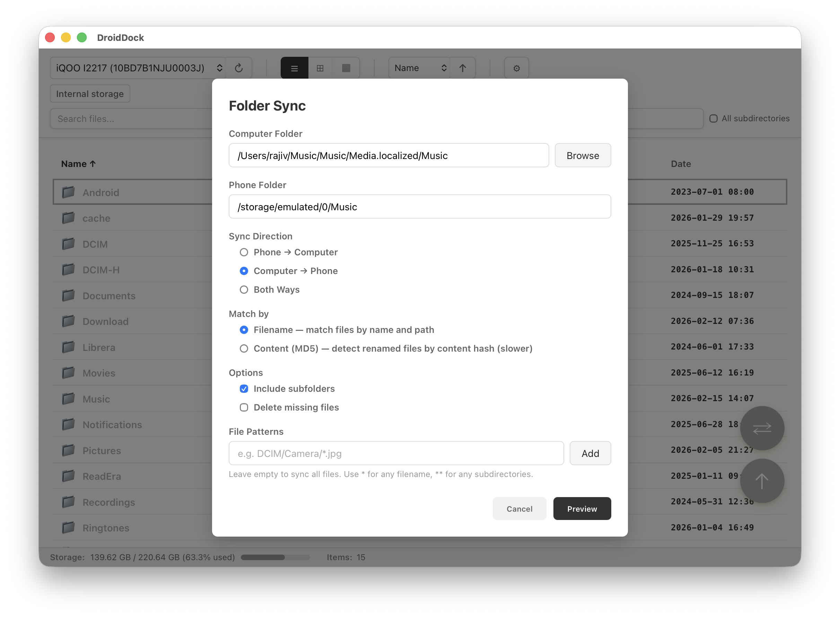Image resolution: width=840 pixels, height=618 pixels.
Task: Check the All subdirectories option
Action: point(714,118)
